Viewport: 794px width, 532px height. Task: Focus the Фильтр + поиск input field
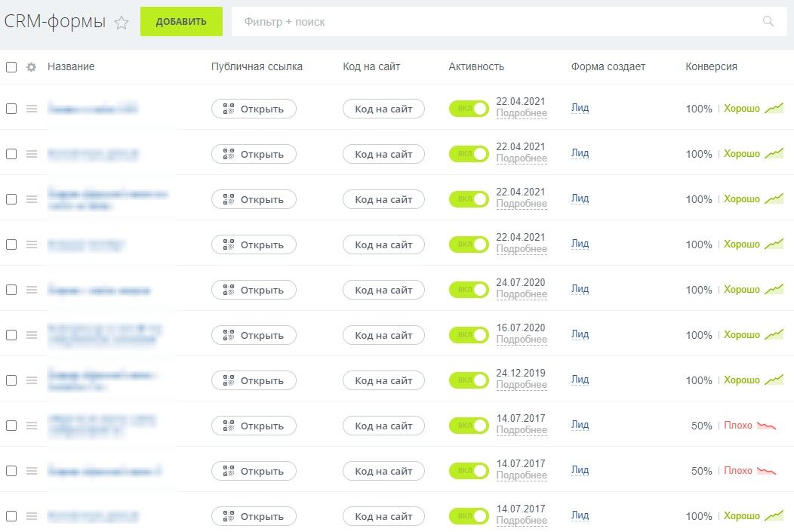491,22
